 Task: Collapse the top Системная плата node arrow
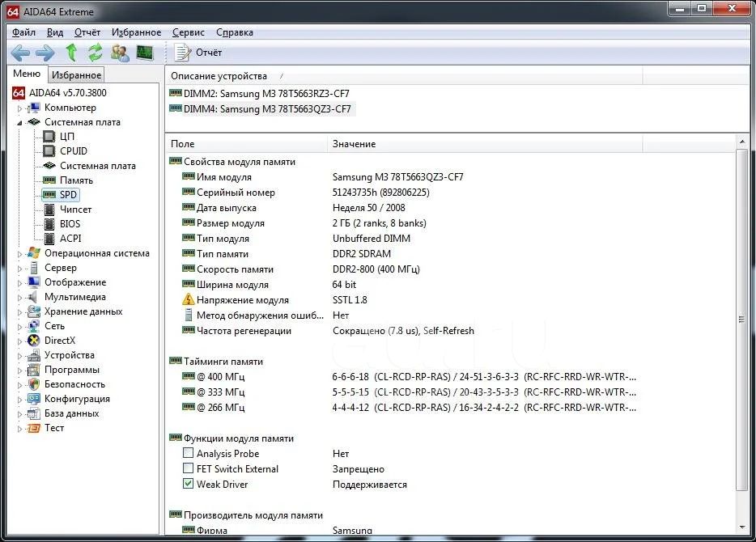click(x=19, y=123)
